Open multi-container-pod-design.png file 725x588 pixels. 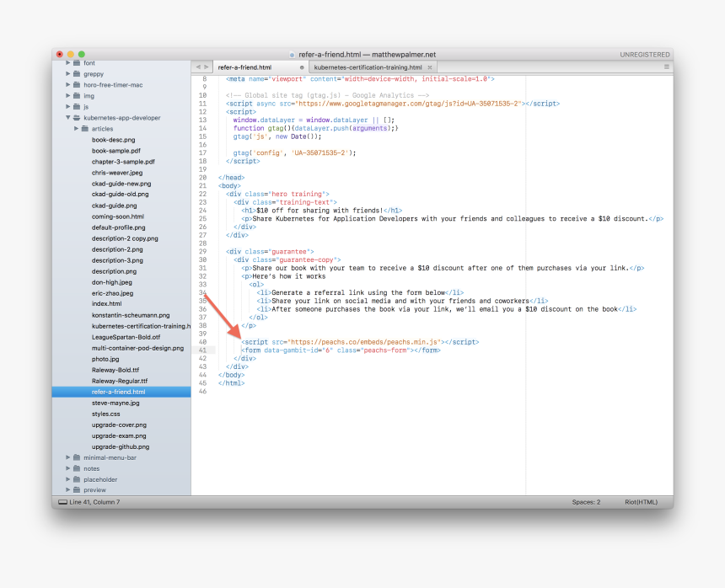point(137,348)
